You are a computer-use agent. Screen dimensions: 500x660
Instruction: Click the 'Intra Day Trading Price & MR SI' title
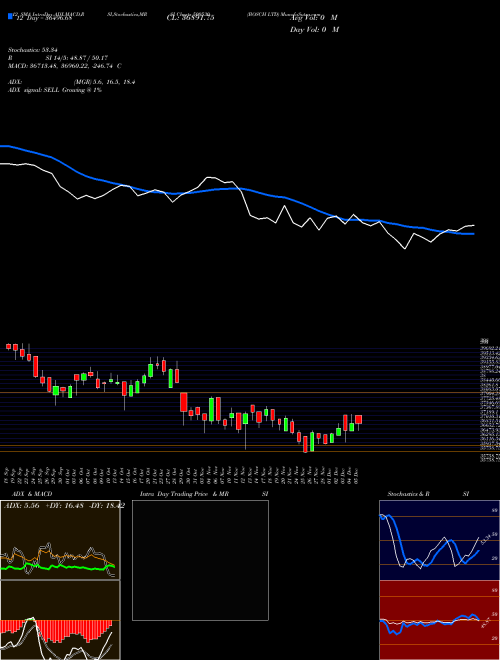pyautogui.click(x=204, y=494)
